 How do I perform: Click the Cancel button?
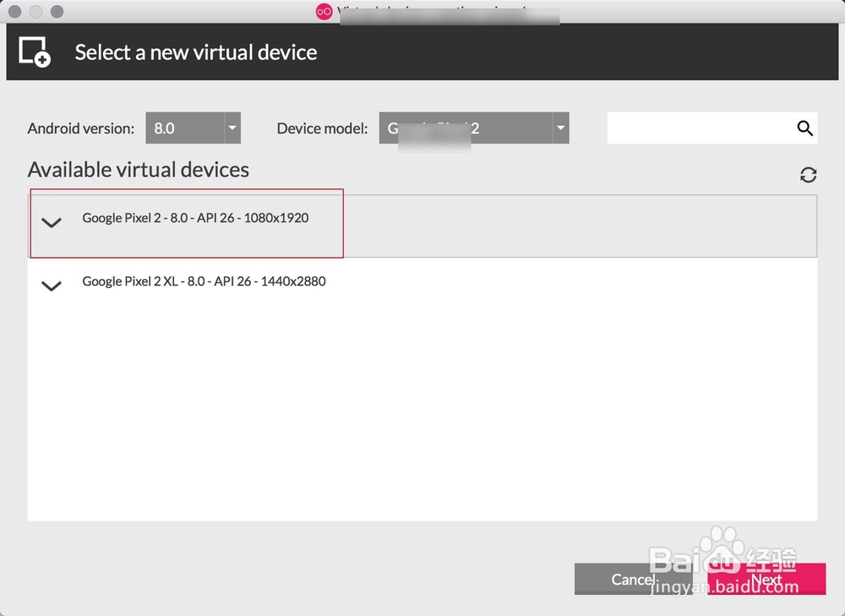point(633,579)
